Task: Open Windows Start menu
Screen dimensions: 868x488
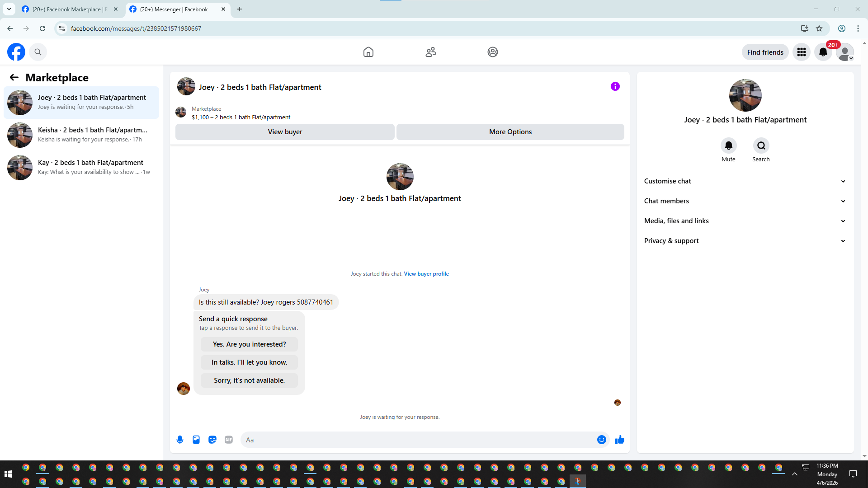Action: pyautogui.click(x=8, y=474)
